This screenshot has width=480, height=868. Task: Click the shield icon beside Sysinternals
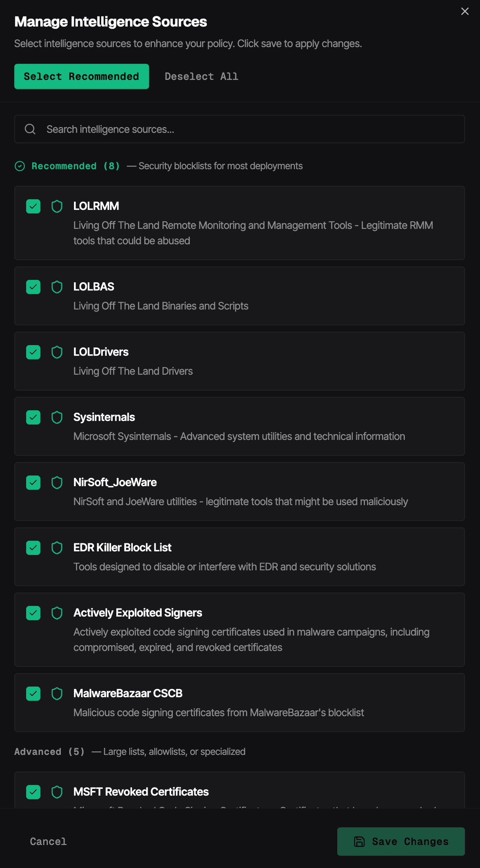57,417
